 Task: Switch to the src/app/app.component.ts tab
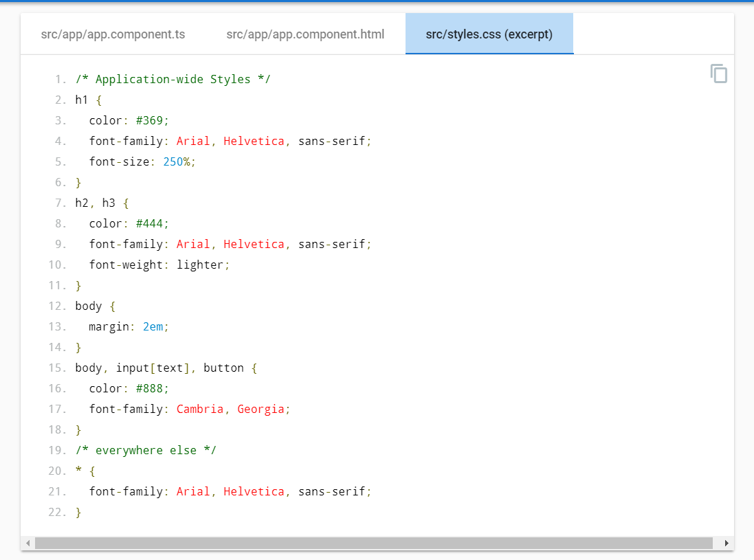tap(113, 34)
